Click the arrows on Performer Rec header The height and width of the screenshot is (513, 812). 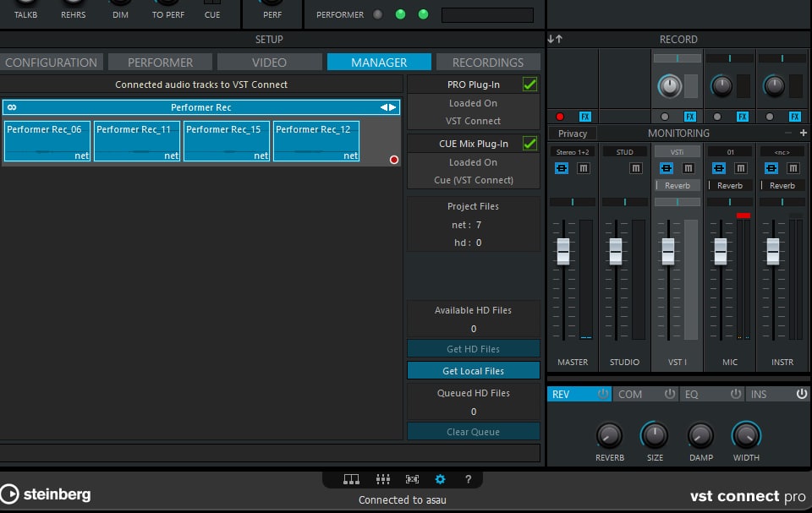point(388,107)
